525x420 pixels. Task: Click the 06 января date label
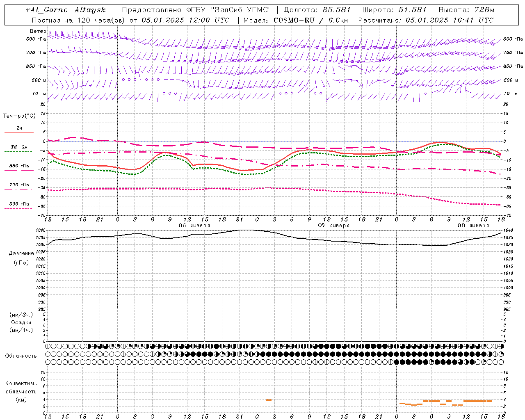(x=194, y=226)
